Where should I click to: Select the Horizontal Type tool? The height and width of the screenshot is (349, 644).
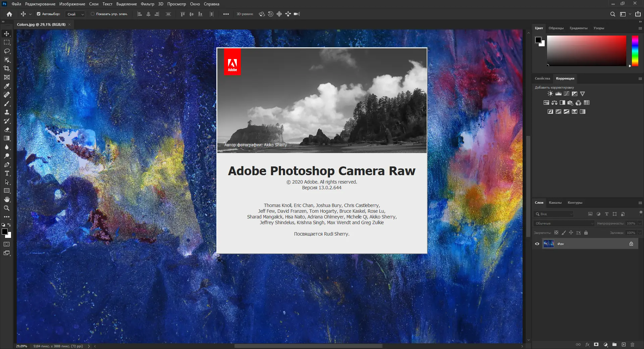click(7, 173)
